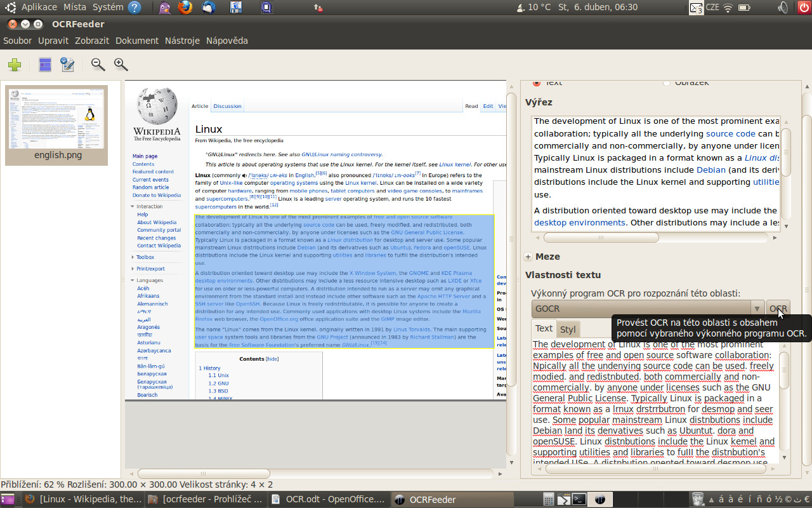This screenshot has height=508, width=812.
Task: Launch Thunderbird from the top panel
Action: click(209, 8)
